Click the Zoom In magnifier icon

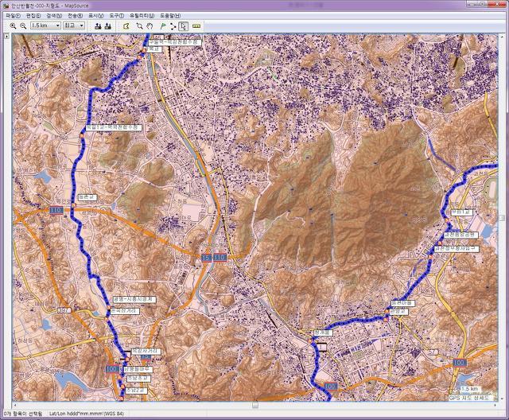[x=13, y=26]
